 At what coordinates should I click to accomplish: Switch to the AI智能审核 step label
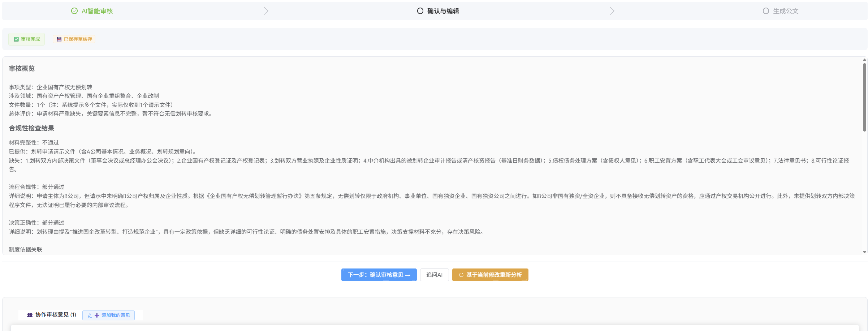coord(97,11)
